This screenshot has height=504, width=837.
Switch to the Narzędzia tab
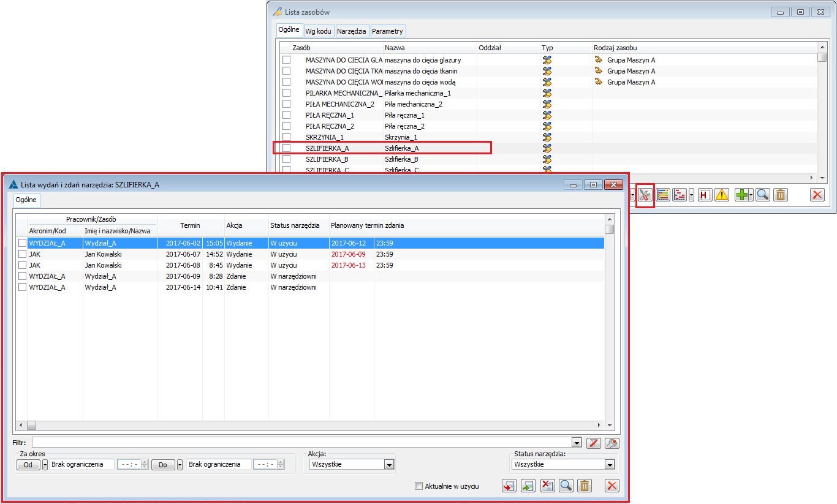tap(352, 31)
